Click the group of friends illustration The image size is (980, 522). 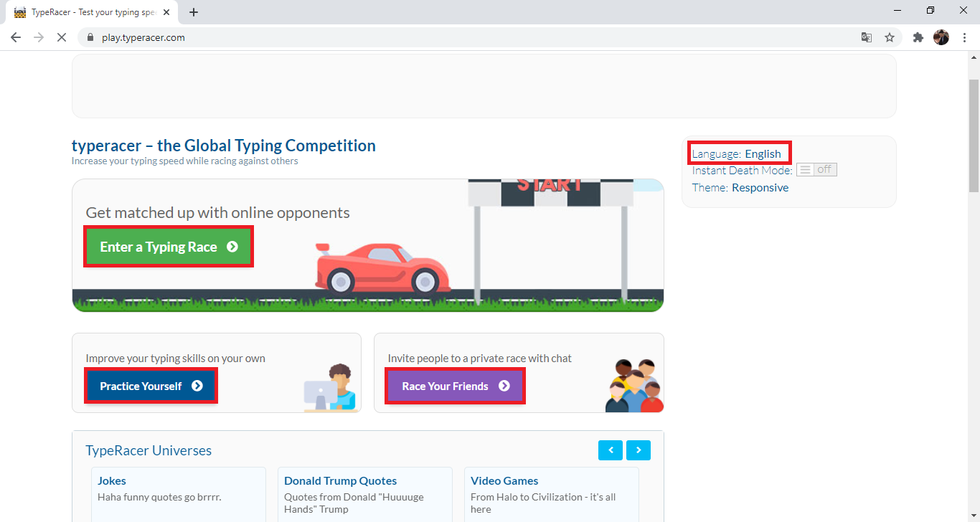point(634,385)
